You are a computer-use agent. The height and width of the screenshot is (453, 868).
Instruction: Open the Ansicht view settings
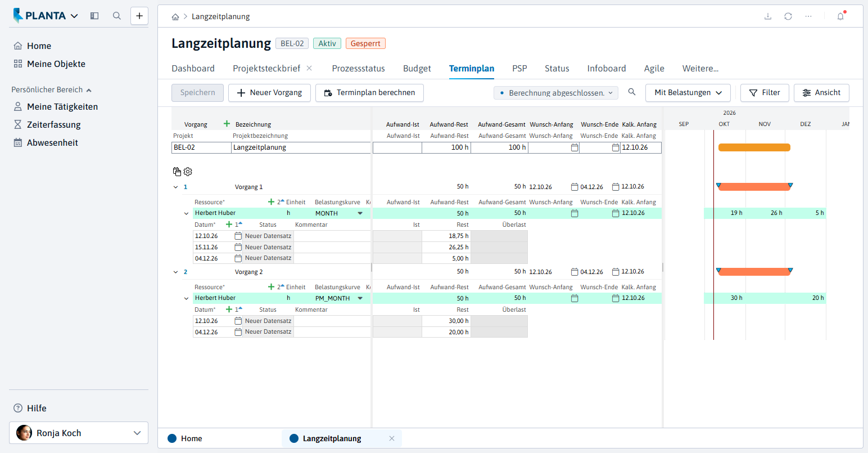(x=821, y=93)
